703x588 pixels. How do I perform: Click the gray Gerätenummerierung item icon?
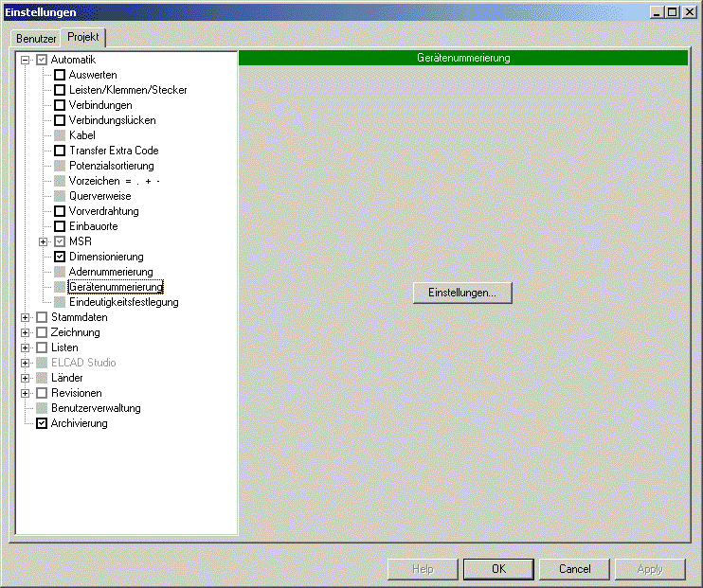pos(60,287)
